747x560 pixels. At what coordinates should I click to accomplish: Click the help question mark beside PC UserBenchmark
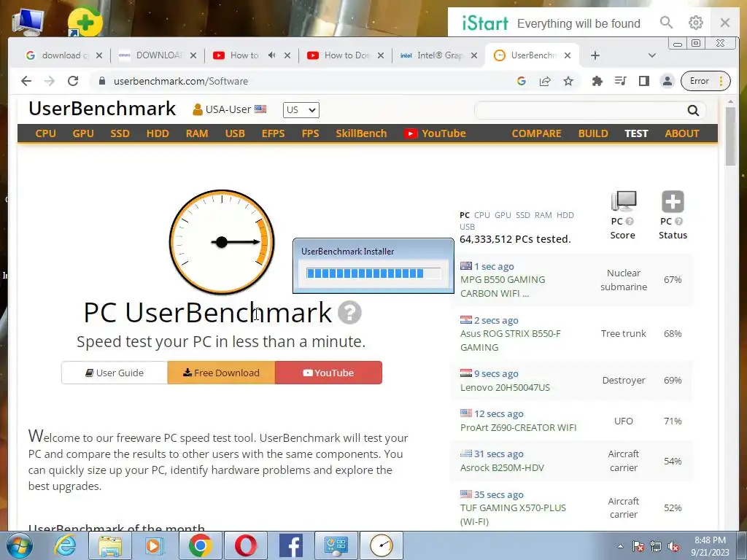(349, 312)
